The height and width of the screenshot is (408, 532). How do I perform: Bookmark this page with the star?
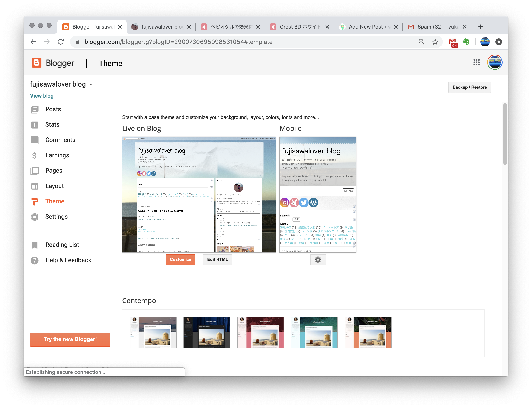[x=435, y=42]
